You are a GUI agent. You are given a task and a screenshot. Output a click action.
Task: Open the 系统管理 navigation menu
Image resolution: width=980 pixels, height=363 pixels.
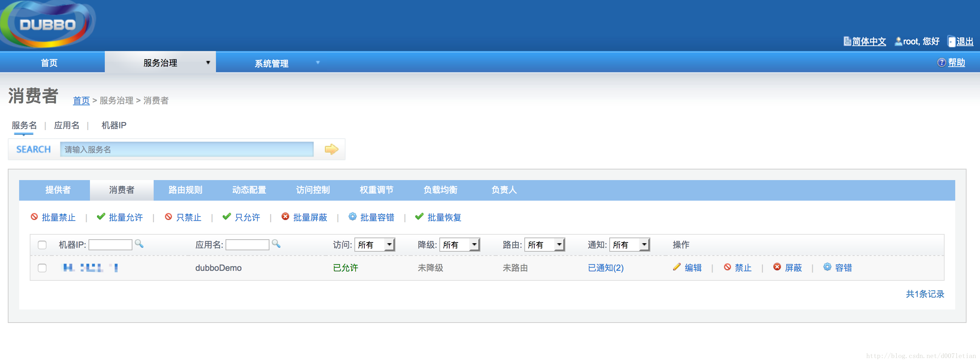point(272,63)
